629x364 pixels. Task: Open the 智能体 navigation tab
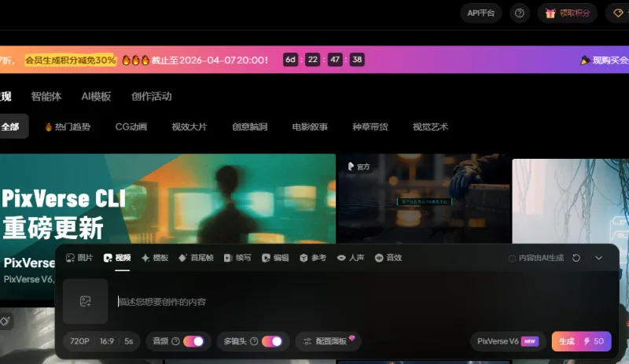tap(46, 97)
